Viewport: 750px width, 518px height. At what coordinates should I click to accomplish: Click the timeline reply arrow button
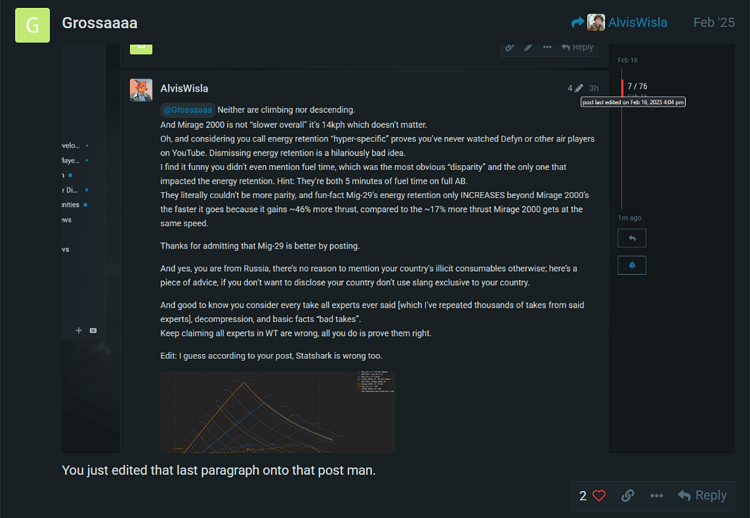(632, 238)
